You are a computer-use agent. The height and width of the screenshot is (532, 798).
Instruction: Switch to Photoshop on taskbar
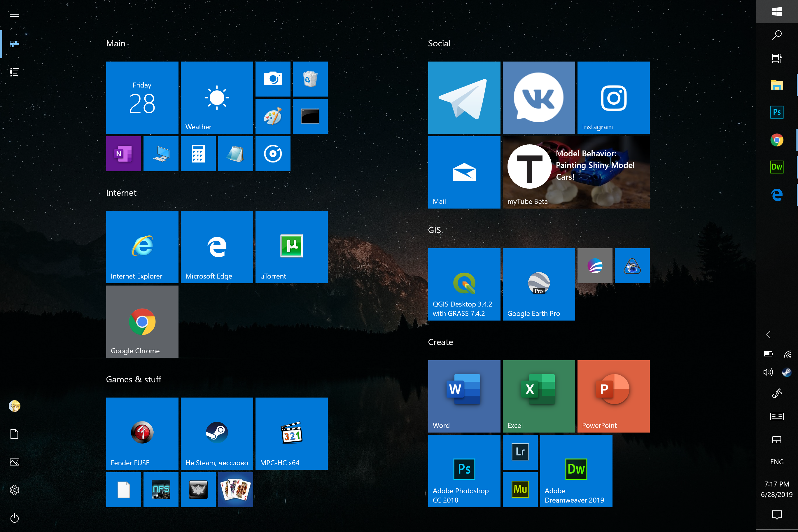point(777,112)
